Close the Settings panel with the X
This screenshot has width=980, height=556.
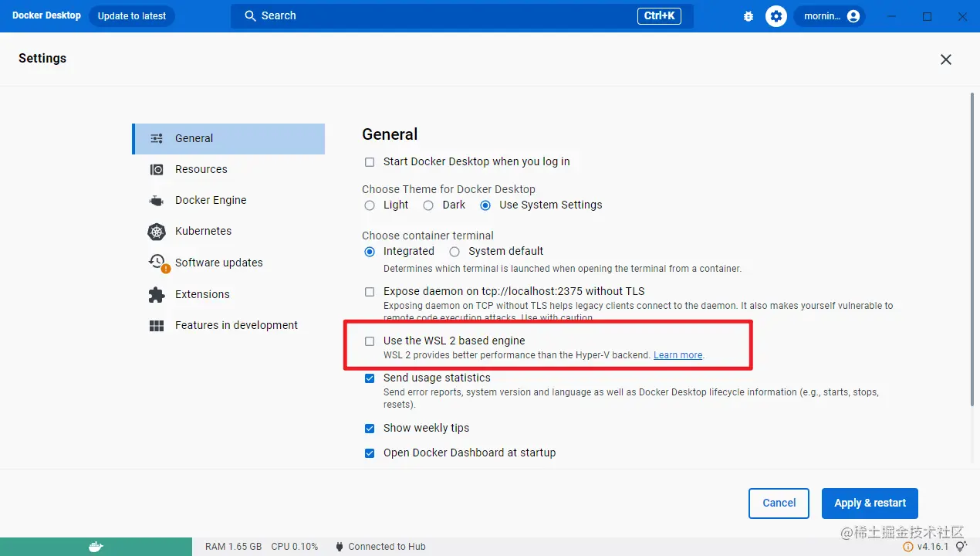click(x=946, y=59)
